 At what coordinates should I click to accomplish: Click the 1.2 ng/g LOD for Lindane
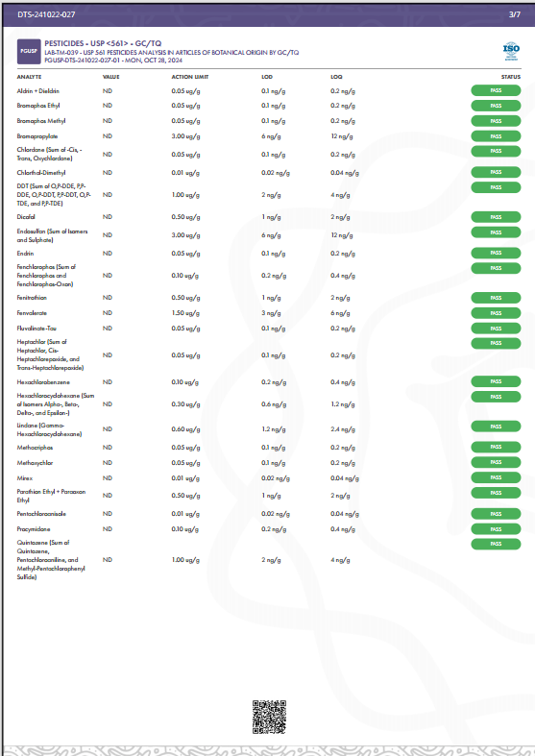(x=274, y=429)
